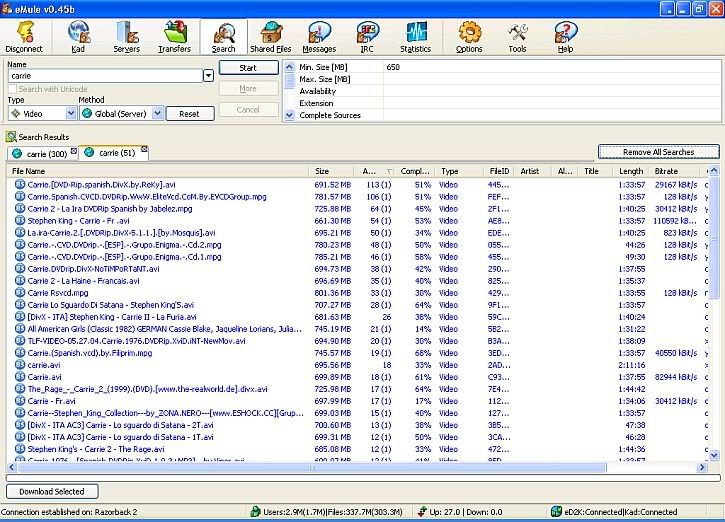725x522 pixels.
Task: Open the IRC toolbar icon
Action: tap(367, 37)
